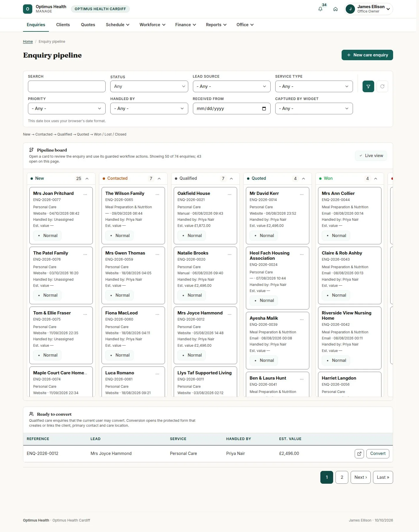
Task: Click the Optimus Health logo icon
Action: click(28, 9)
